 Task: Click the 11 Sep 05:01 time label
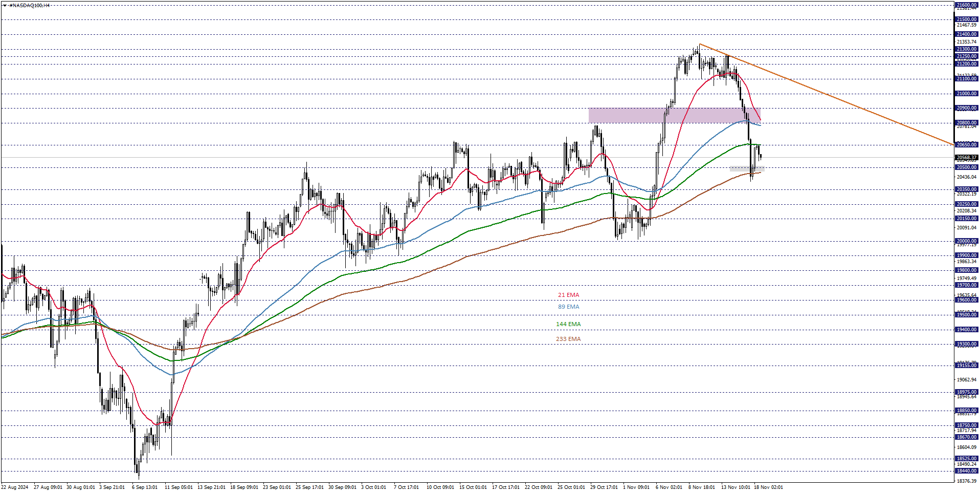(x=179, y=487)
